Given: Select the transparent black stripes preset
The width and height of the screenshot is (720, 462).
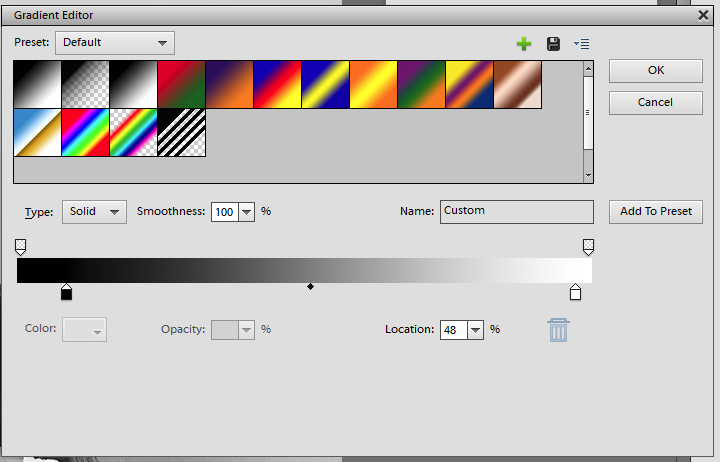Looking at the screenshot, I should click(181, 133).
